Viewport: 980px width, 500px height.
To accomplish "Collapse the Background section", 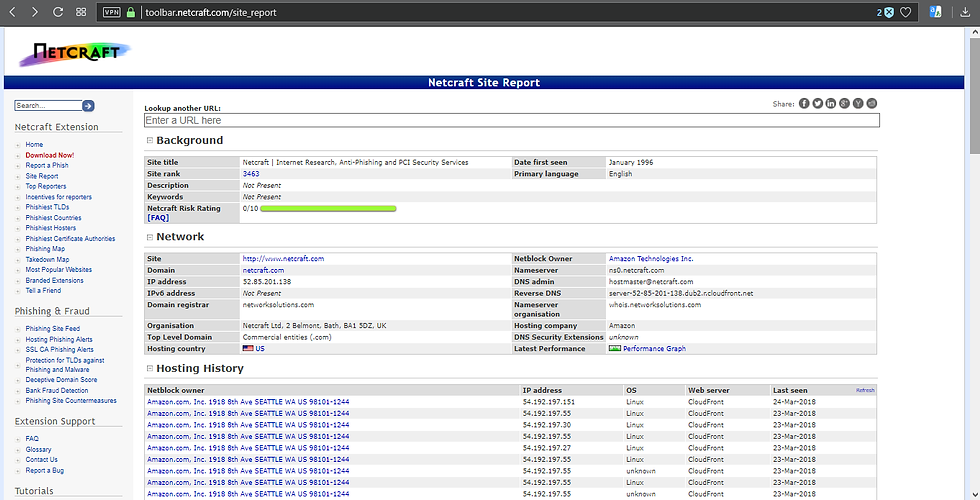I will [149, 141].
